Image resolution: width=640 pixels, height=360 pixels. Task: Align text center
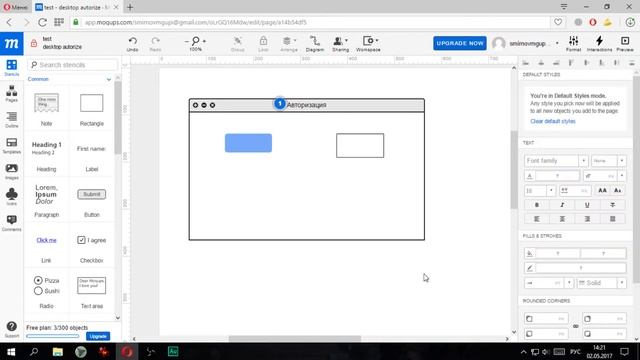(562, 219)
